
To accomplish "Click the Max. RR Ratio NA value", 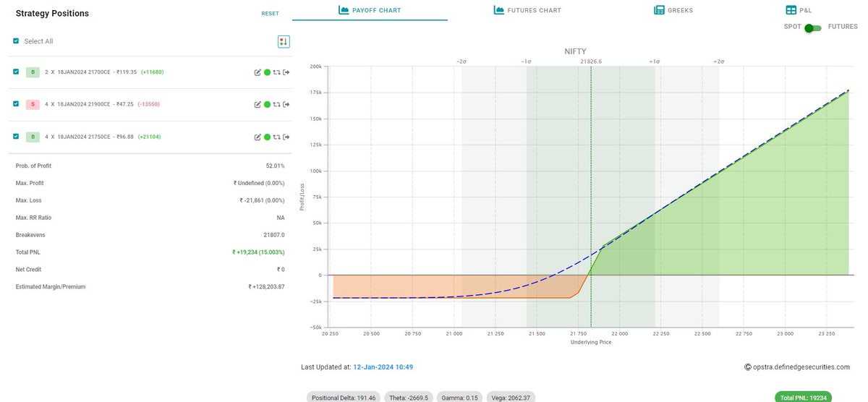I will pyautogui.click(x=281, y=218).
